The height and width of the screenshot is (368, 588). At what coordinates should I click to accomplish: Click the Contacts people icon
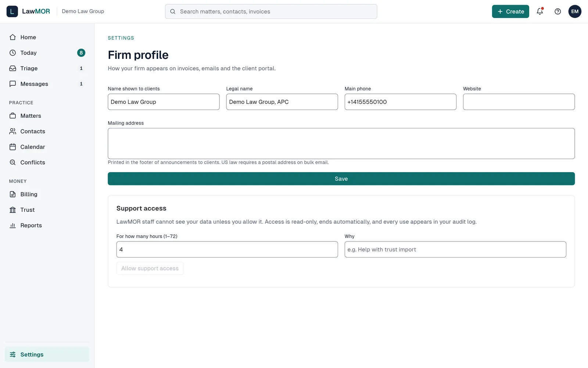(x=13, y=131)
